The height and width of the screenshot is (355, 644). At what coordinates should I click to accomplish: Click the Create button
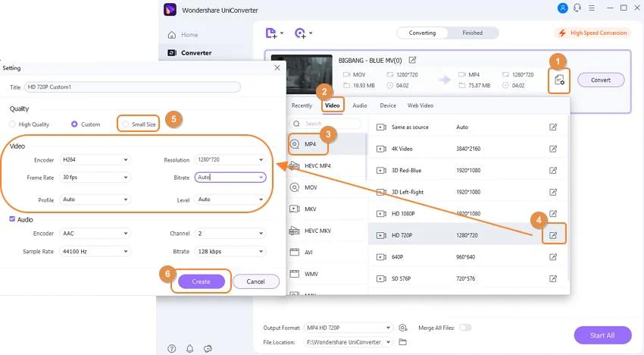[x=202, y=281]
